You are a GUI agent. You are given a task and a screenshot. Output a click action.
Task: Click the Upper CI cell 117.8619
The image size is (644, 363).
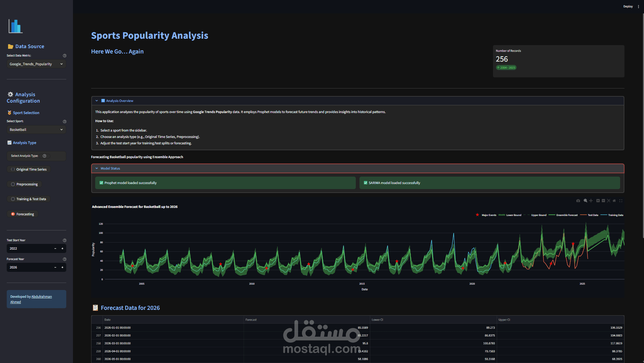click(560, 343)
